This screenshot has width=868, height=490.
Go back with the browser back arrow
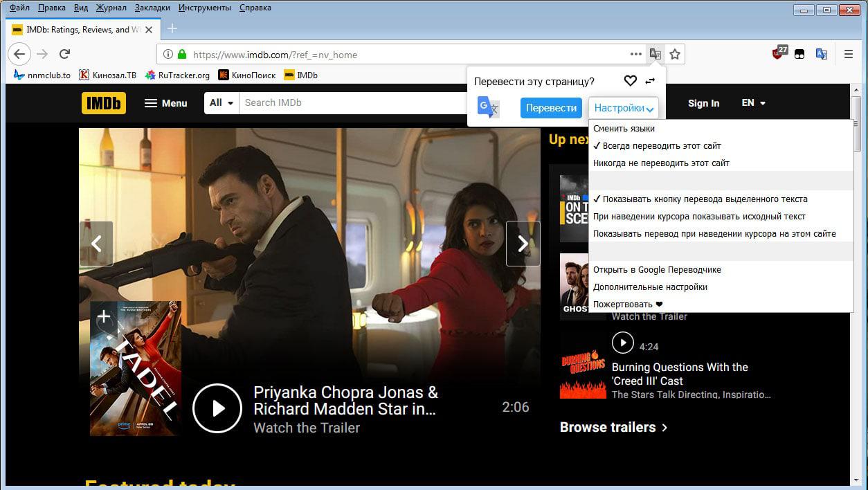(x=19, y=54)
